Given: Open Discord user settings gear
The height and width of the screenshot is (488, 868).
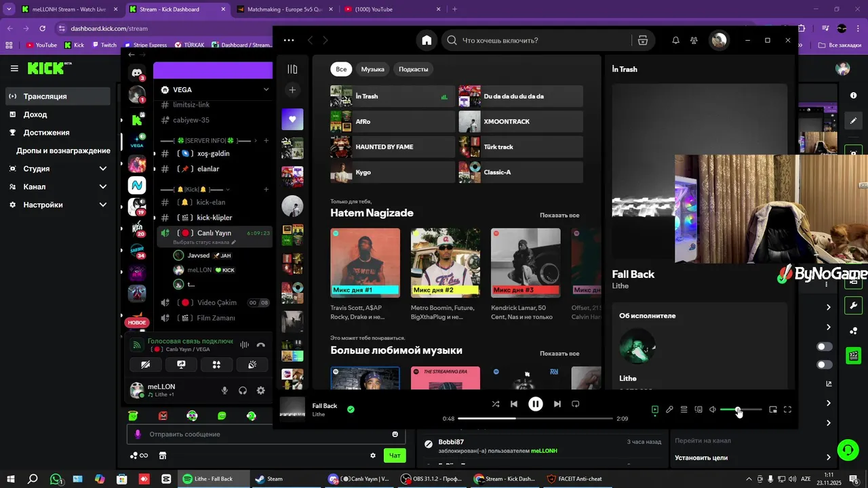Looking at the screenshot, I should point(260,390).
